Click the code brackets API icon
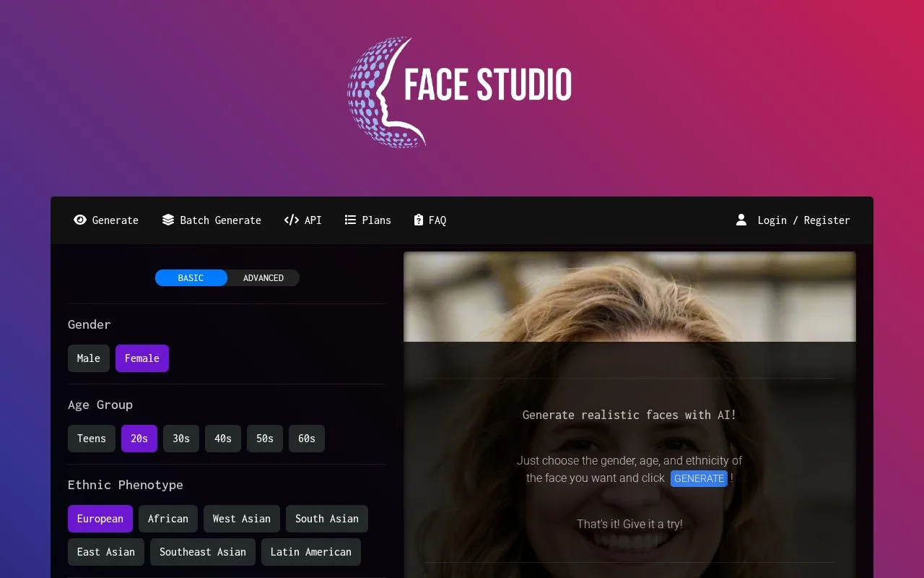924x578 pixels. pyautogui.click(x=292, y=220)
